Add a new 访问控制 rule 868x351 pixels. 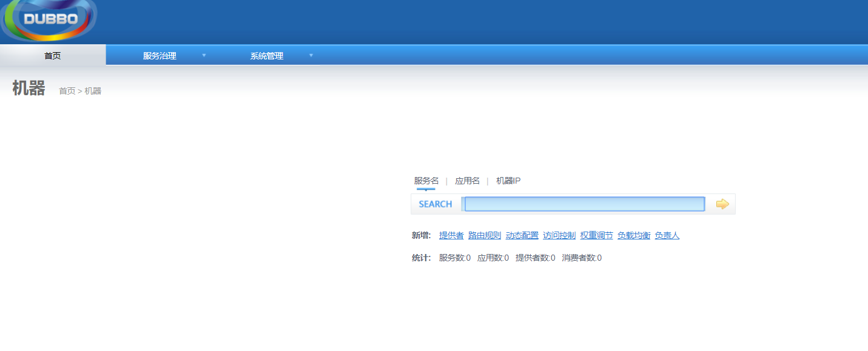559,235
